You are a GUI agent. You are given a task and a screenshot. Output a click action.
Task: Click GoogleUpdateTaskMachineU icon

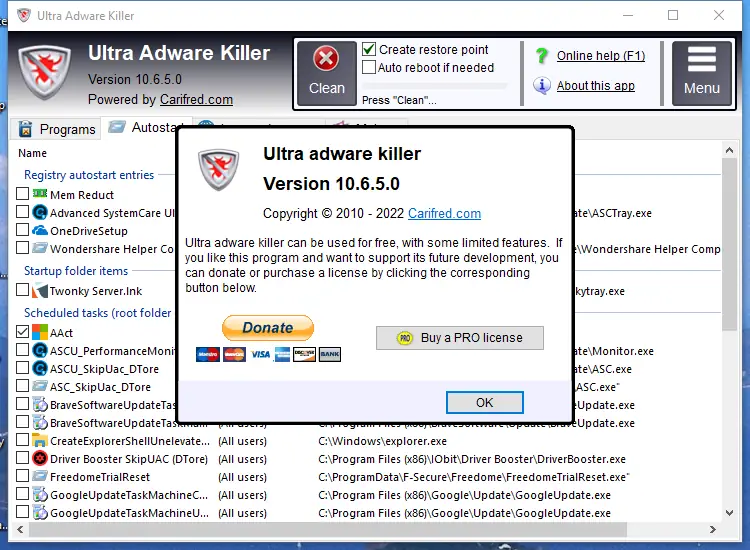pyautogui.click(x=40, y=513)
